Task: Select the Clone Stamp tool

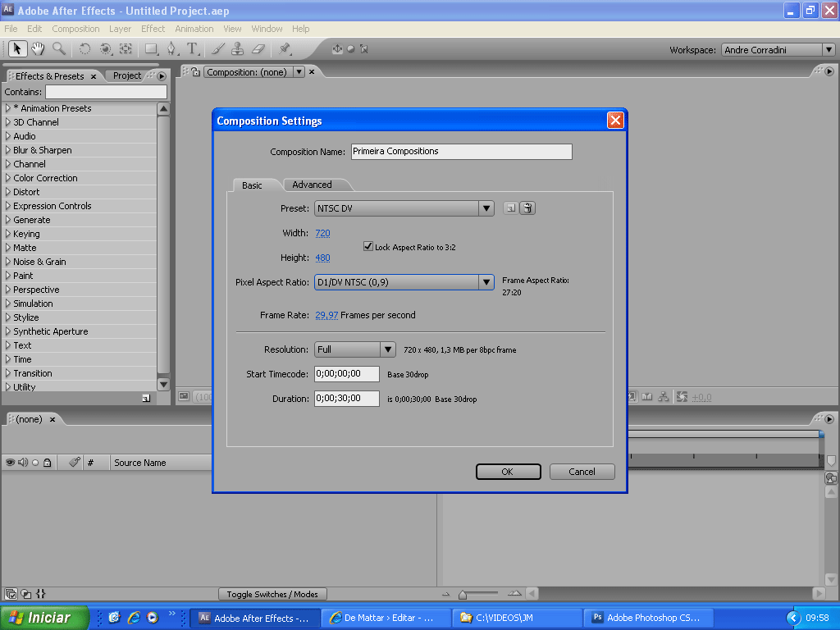Action: [237, 48]
